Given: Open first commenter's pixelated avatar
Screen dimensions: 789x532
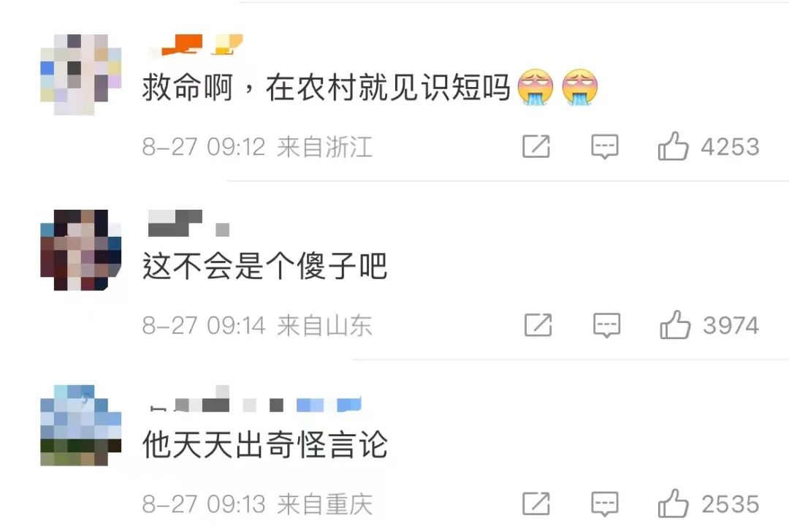Looking at the screenshot, I should pyautogui.click(x=80, y=75).
